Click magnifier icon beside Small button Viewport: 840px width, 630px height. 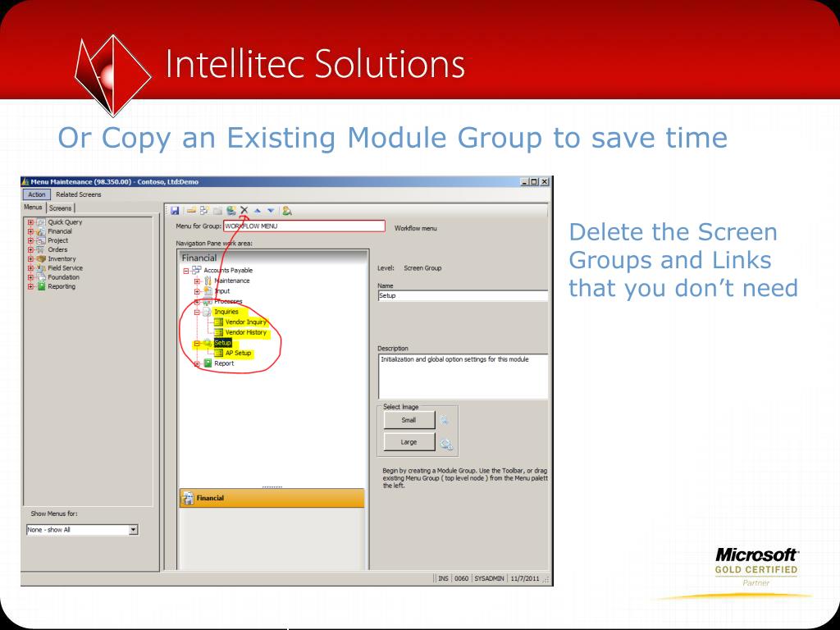445,421
